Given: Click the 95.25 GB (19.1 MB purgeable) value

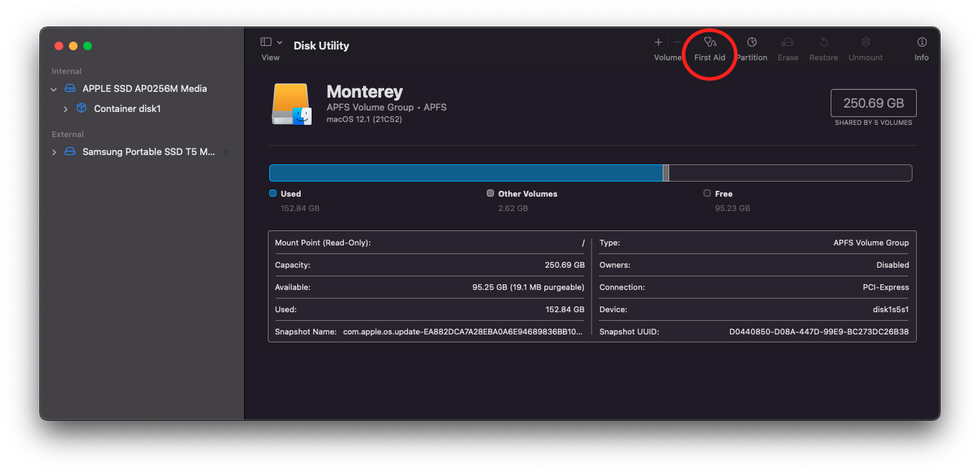Looking at the screenshot, I should tap(528, 287).
